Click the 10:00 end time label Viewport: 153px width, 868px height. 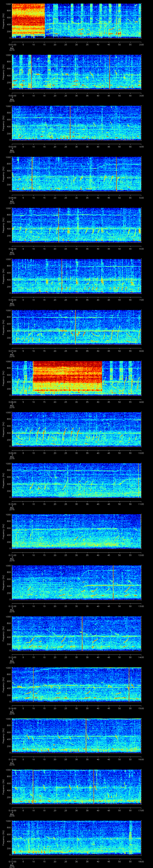pos(141,453)
